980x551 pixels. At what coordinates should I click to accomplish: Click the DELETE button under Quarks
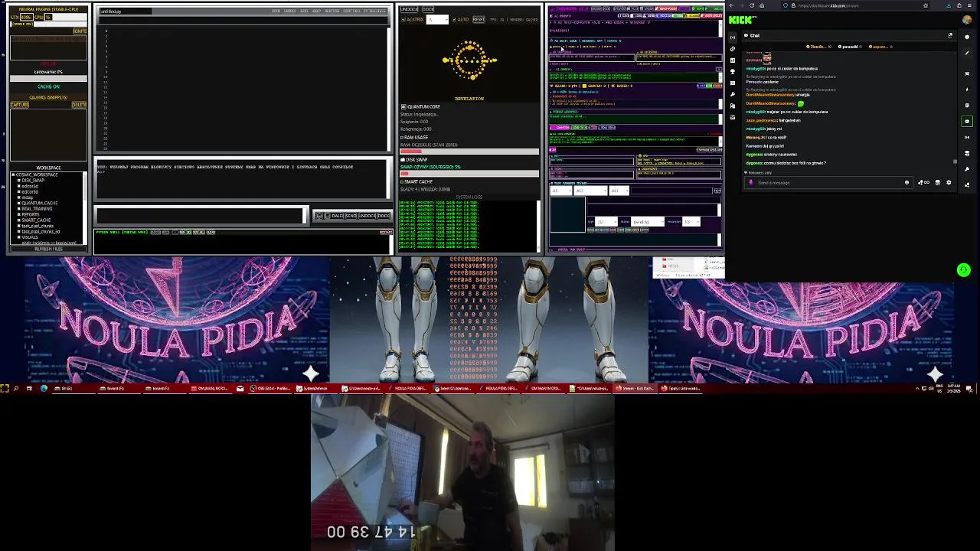coord(80,104)
